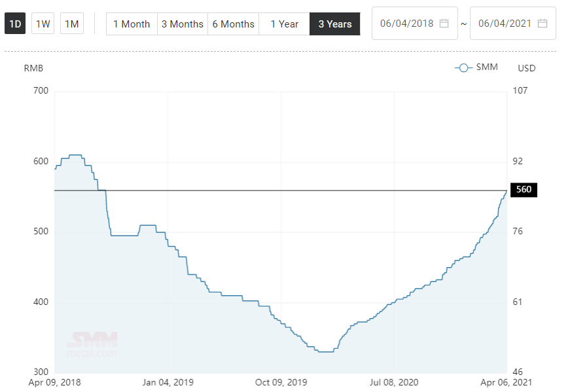The height and width of the screenshot is (392, 570).
Task: Select the 3 Years range tab
Action: [x=335, y=24]
